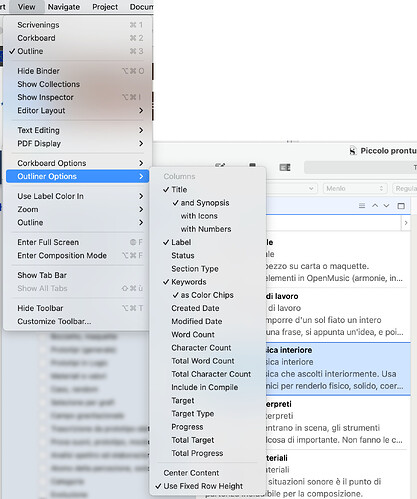Uncheck the Label column option
The height and width of the screenshot is (499, 417).
coord(181,242)
